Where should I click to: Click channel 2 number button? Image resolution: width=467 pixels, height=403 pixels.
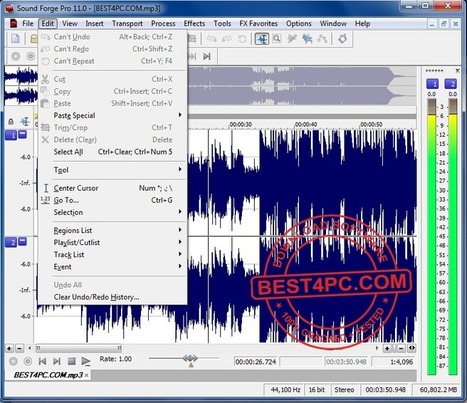[x=11, y=242]
